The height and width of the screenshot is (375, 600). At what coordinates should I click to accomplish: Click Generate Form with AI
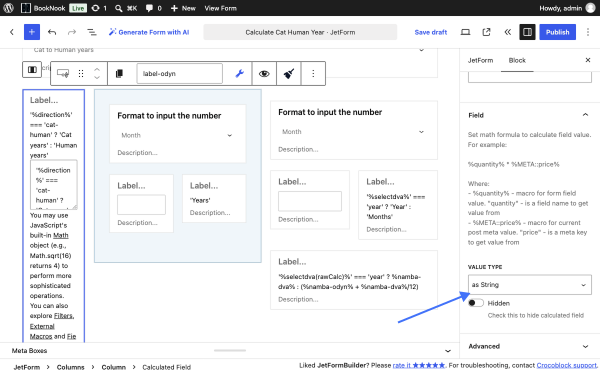tap(149, 32)
